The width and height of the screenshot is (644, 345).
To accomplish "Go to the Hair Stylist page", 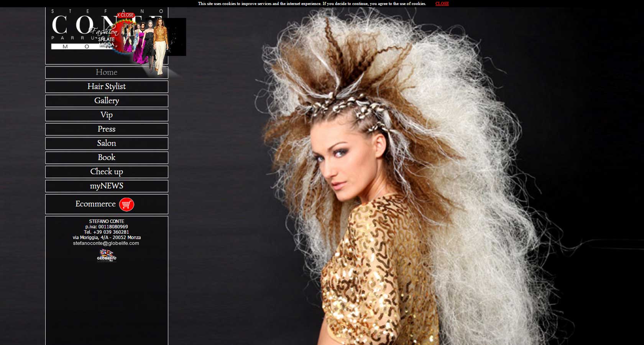I will pyautogui.click(x=107, y=86).
